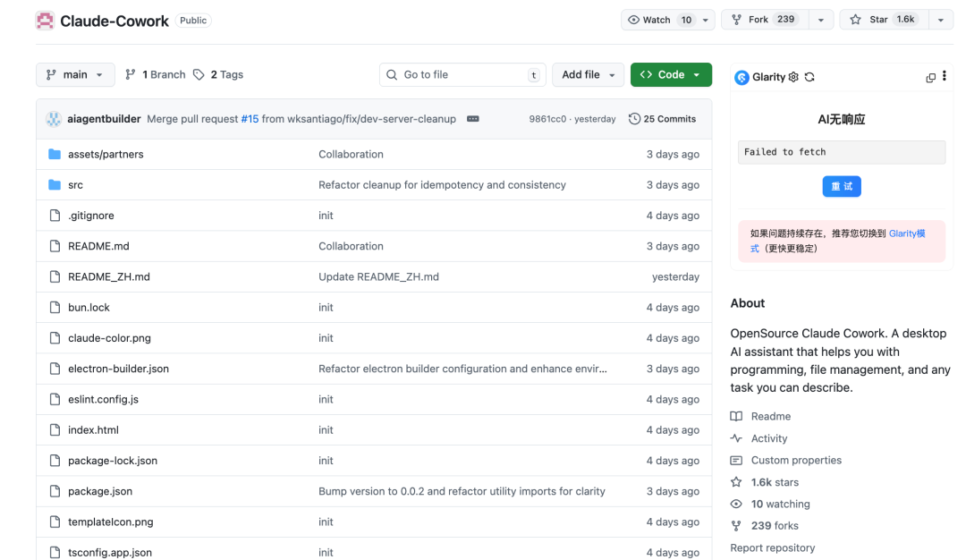This screenshot has height=560, width=966.
Task: Click the Glarity refresh icon
Action: coord(809,78)
